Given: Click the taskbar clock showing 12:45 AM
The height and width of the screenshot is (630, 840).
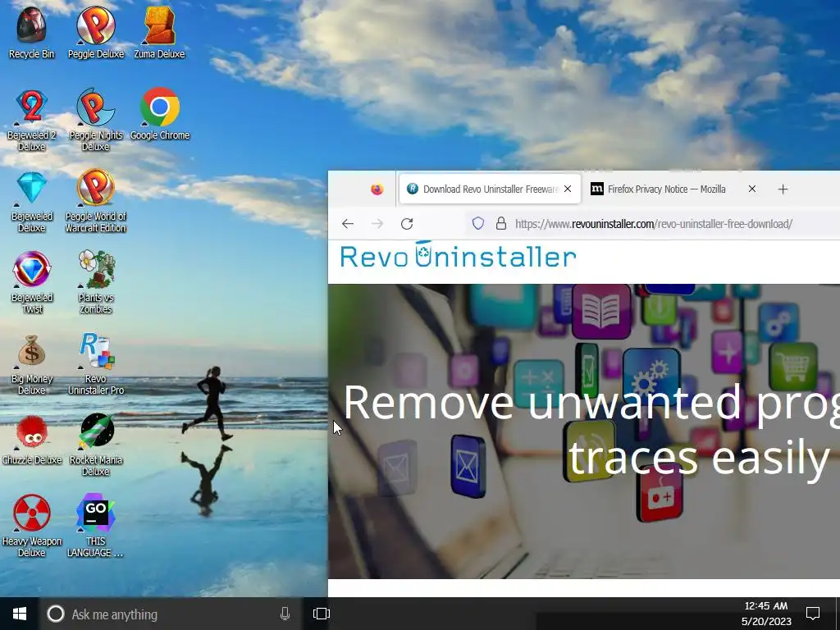Looking at the screenshot, I should pos(766,614).
